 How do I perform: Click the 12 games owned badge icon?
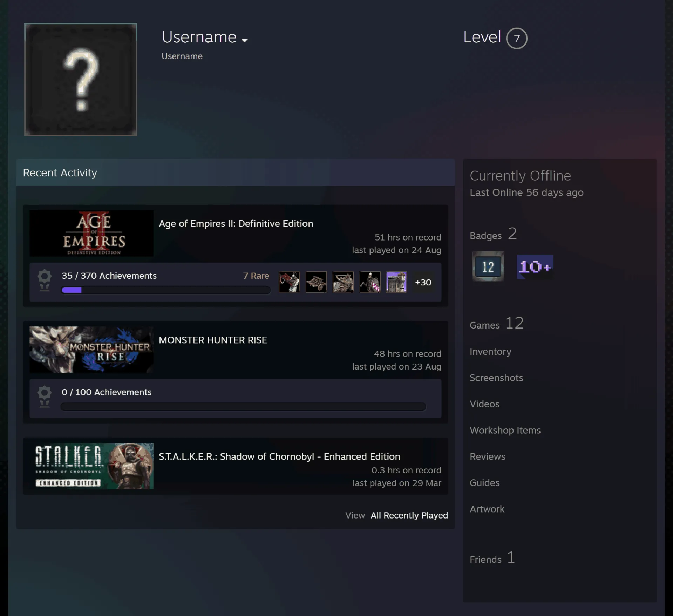click(x=488, y=266)
